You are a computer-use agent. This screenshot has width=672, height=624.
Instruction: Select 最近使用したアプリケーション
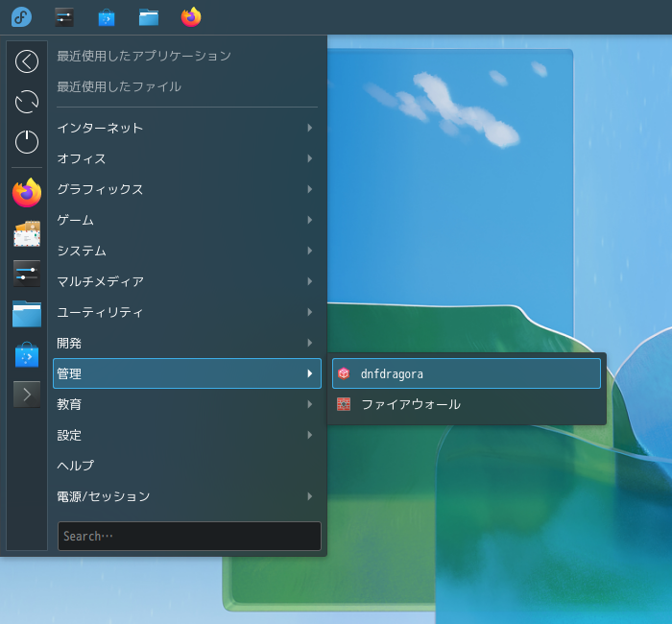click(144, 56)
